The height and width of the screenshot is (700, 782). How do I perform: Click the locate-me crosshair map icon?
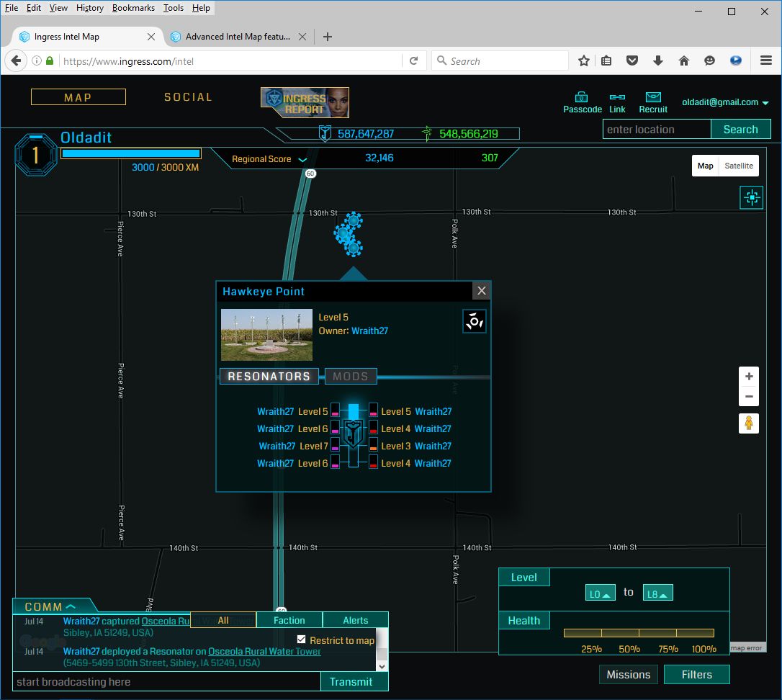(751, 197)
